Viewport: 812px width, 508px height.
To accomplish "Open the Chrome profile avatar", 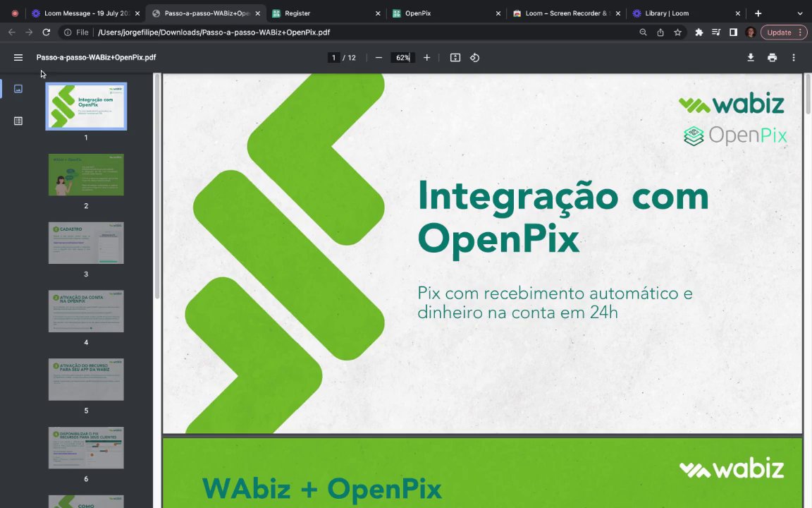I will 751,32.
